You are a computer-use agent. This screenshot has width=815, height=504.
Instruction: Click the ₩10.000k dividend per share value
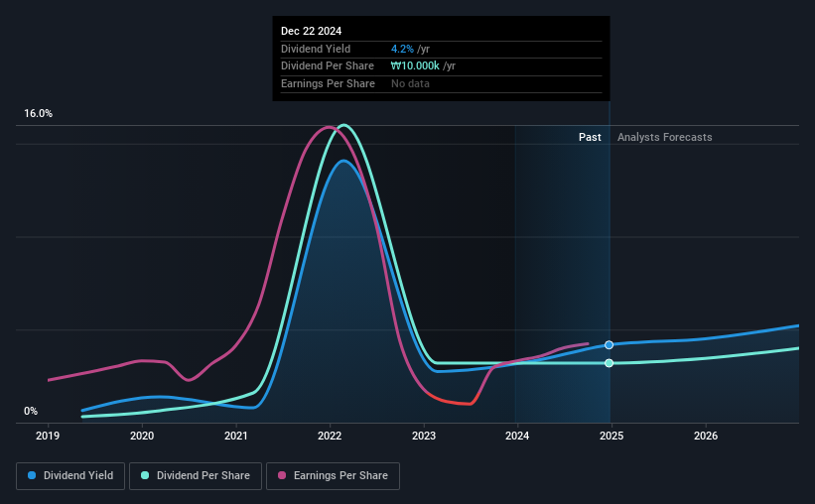click(415, 66)
